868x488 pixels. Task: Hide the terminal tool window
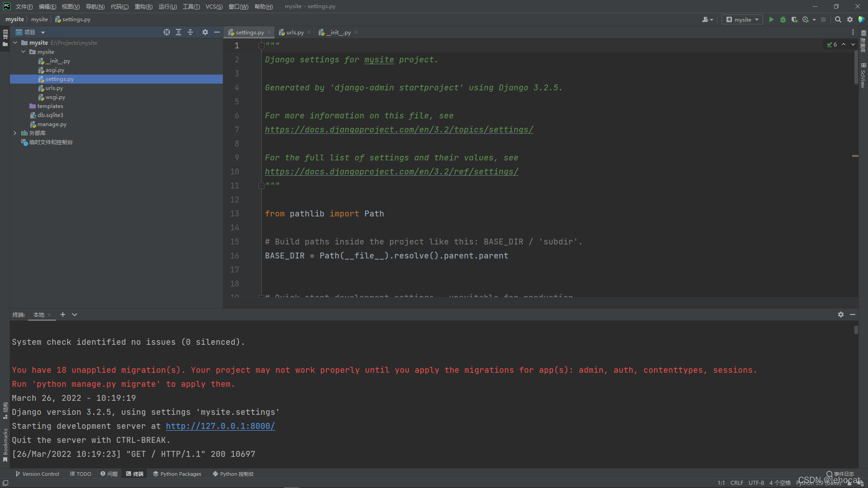pyautogui.click(x=853, y=314)
